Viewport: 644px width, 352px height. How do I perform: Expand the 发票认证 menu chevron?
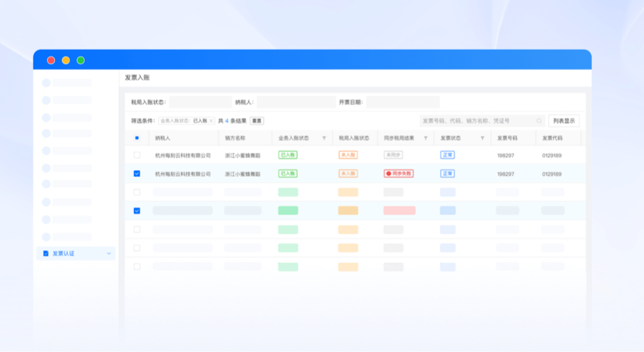pos(108,253)
